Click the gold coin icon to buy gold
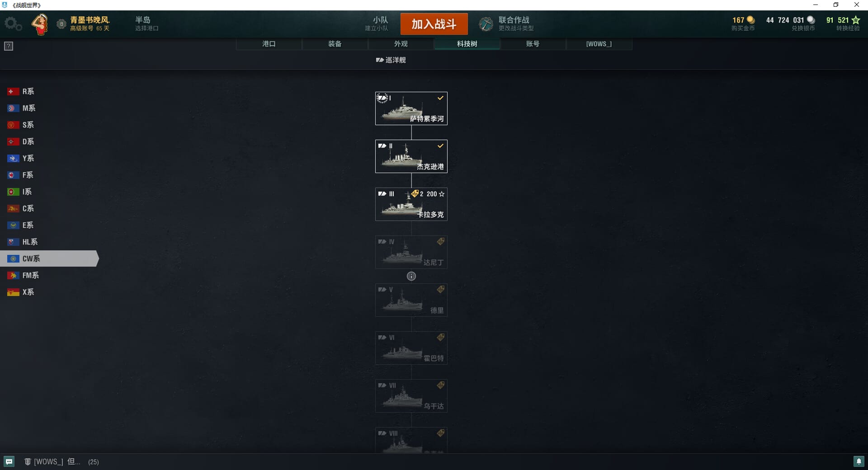 point(750,20)
